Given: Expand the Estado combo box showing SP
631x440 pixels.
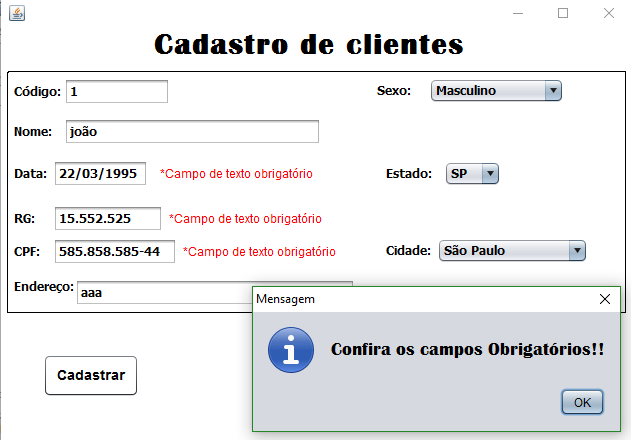Looking at the screenshot, I should [x=472, y=174].
